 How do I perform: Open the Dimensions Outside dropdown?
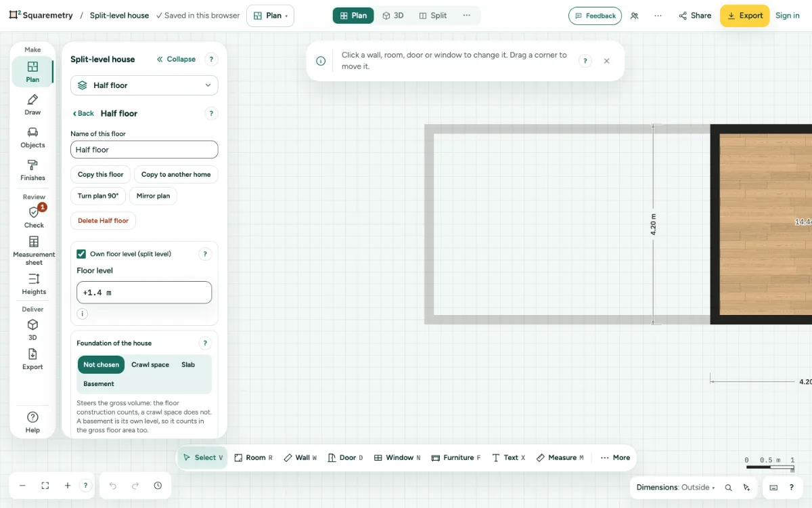[675, 488]
